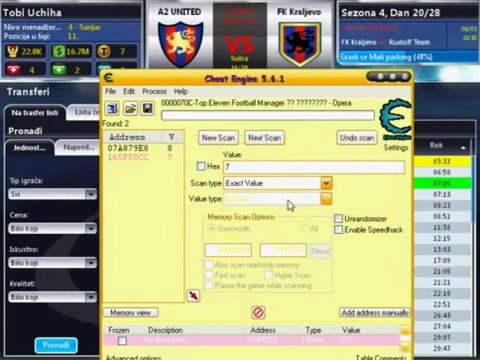This screenshot has height=360, width=480.
Task: Select the 12:15 time row
Action: coord(442,238)
